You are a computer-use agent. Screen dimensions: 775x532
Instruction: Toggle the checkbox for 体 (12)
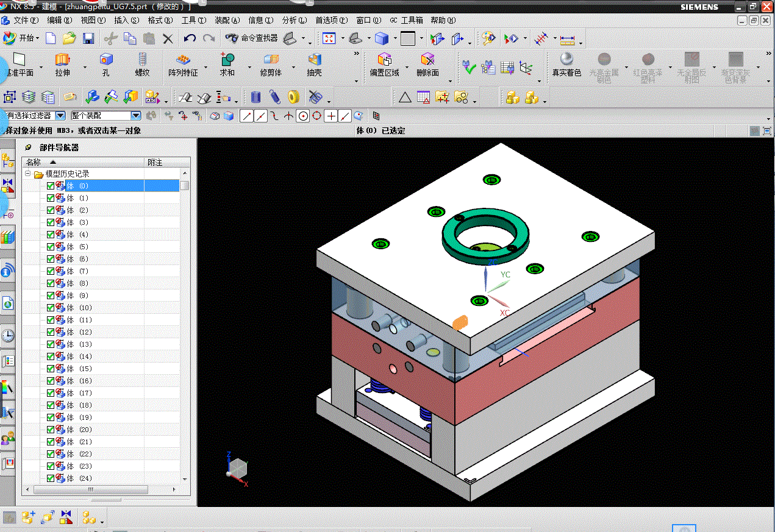(x=51, y=332)
